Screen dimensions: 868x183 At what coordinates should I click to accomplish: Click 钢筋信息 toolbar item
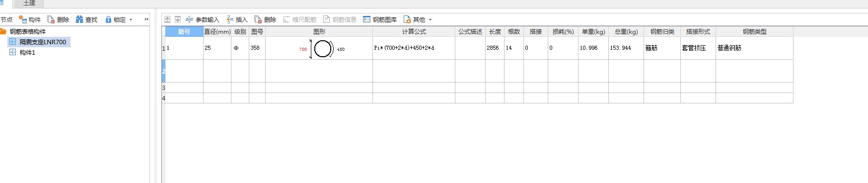click(x=340, y=19)
